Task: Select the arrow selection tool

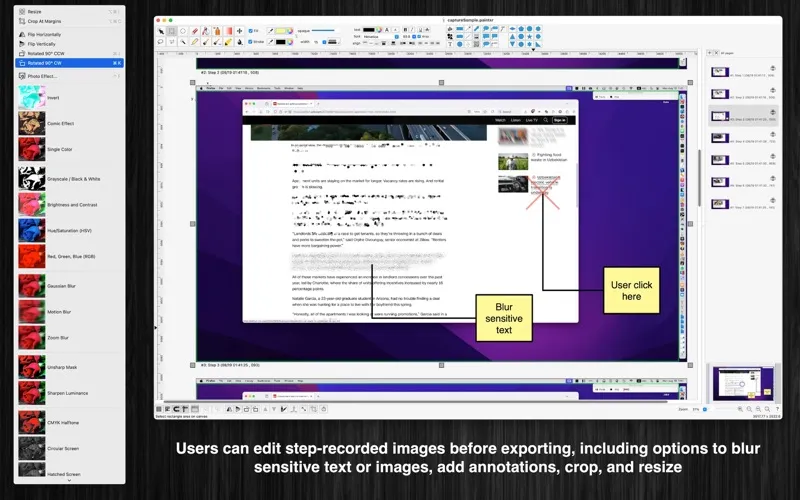Action: [161, 31]
